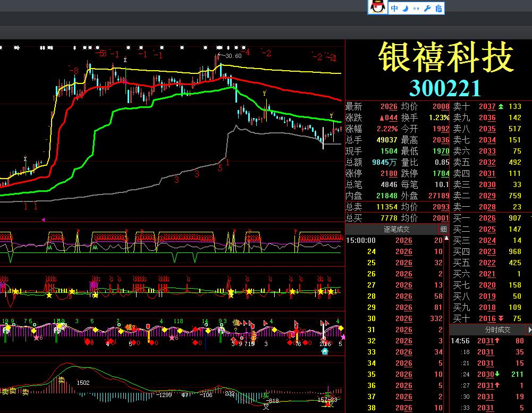This screenshot has width=532, height=413.
Task: Open input method settings wrench icon
Action: 427,9
